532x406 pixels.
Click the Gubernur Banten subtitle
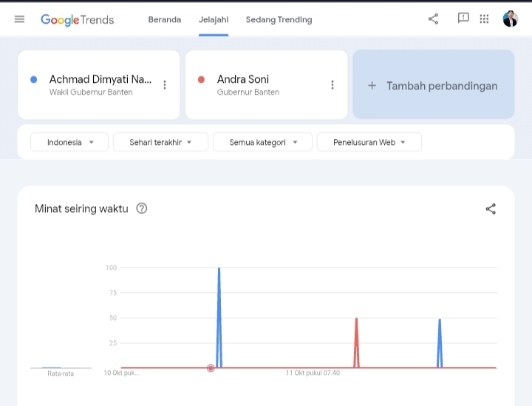[x=248, y=92]
